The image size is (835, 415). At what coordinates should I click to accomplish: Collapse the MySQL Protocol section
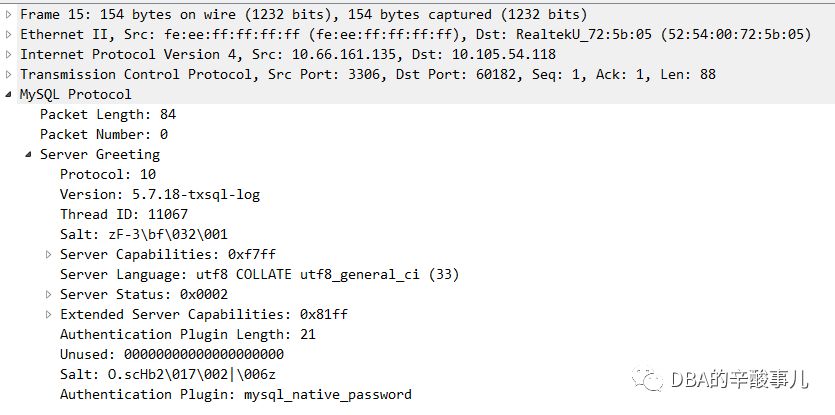[x=9, y=94]
